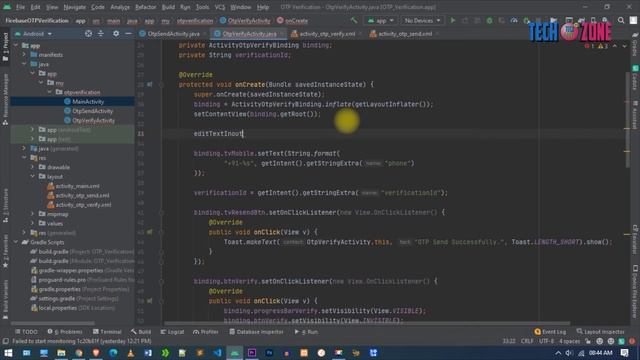Click the onCreate override gutter icon

click(x=150, y=84)
